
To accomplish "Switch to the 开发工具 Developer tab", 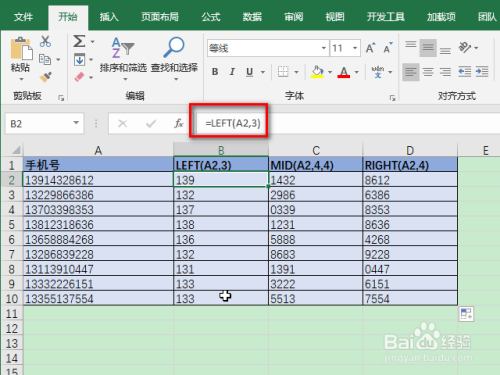I will tap(385, 17).
